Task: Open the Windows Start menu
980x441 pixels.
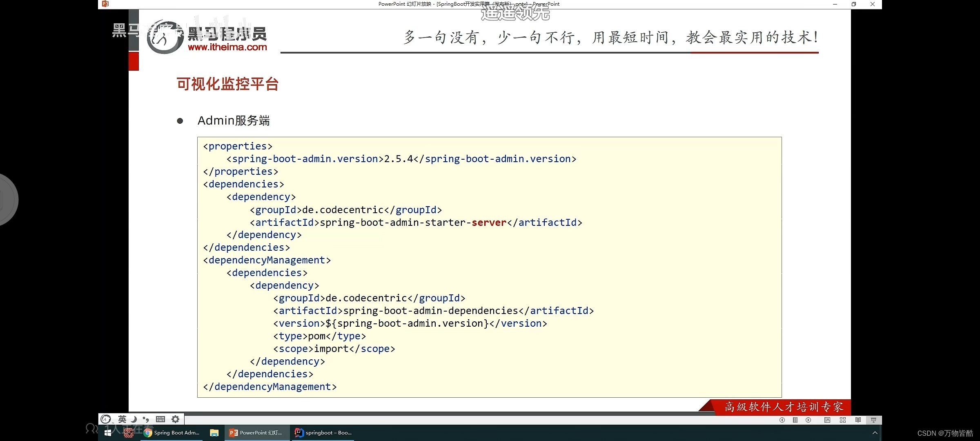Action: click(x=108, y=433)
